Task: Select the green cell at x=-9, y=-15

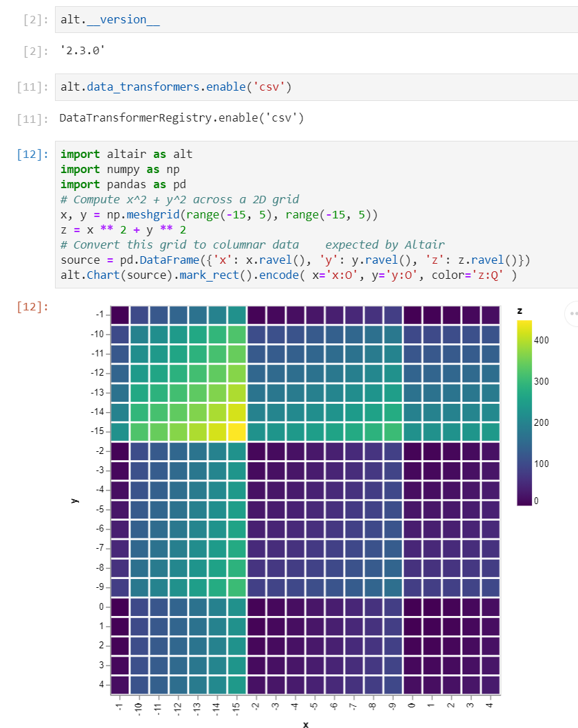Action: click(x=392, y=432)
